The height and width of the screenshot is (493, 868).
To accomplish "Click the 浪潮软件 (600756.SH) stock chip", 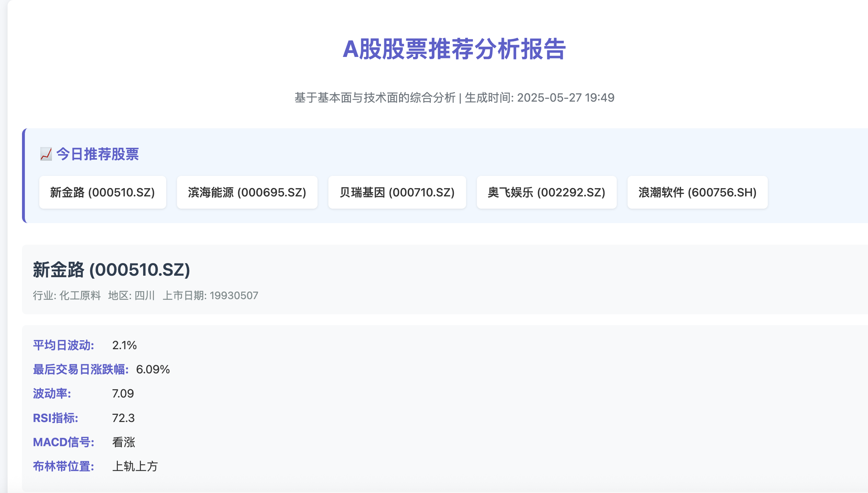I will point(697,192).
